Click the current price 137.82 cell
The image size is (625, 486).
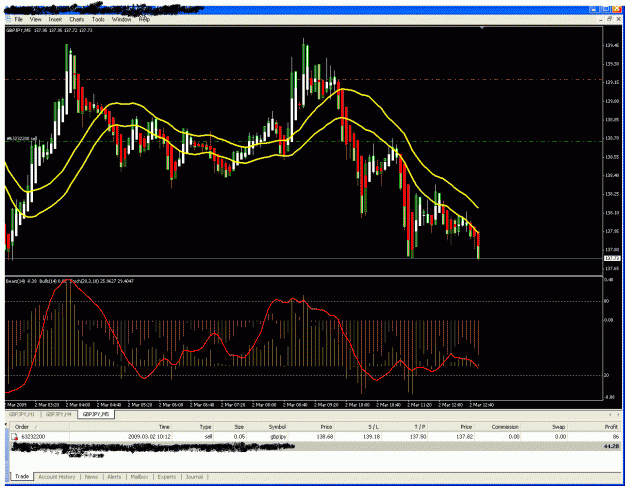point(465,437)
